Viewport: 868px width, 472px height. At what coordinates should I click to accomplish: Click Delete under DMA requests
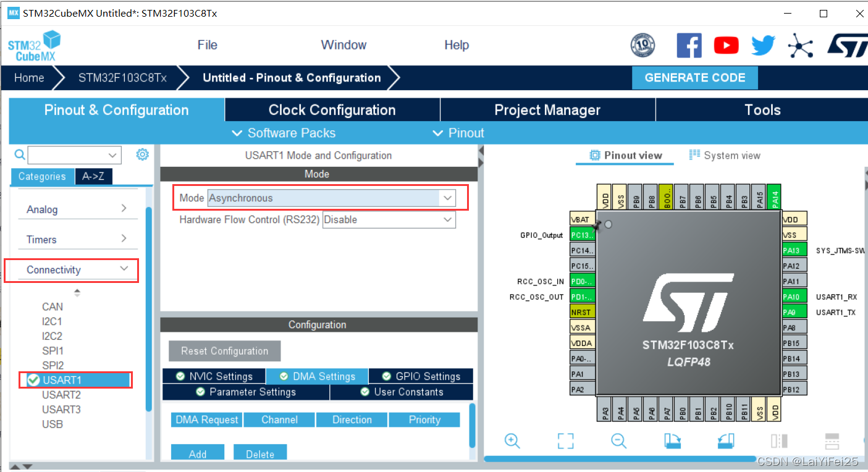[260, 453]
